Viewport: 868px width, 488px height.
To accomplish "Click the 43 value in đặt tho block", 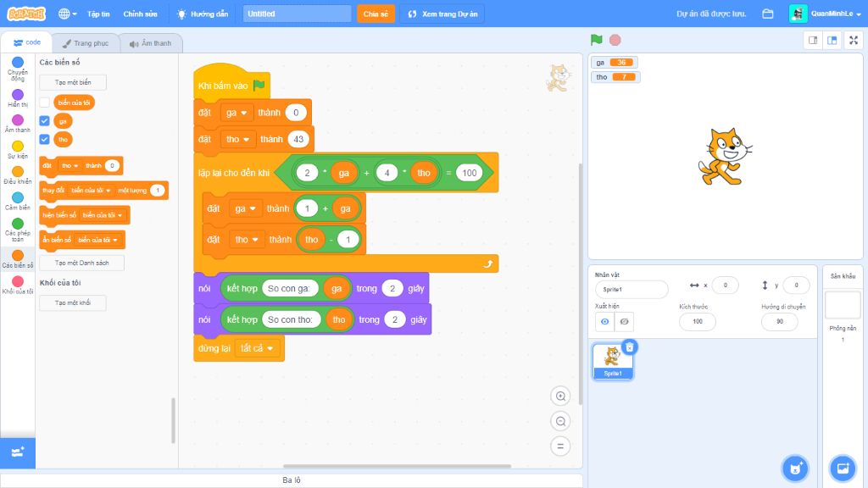I will (298, 140).
